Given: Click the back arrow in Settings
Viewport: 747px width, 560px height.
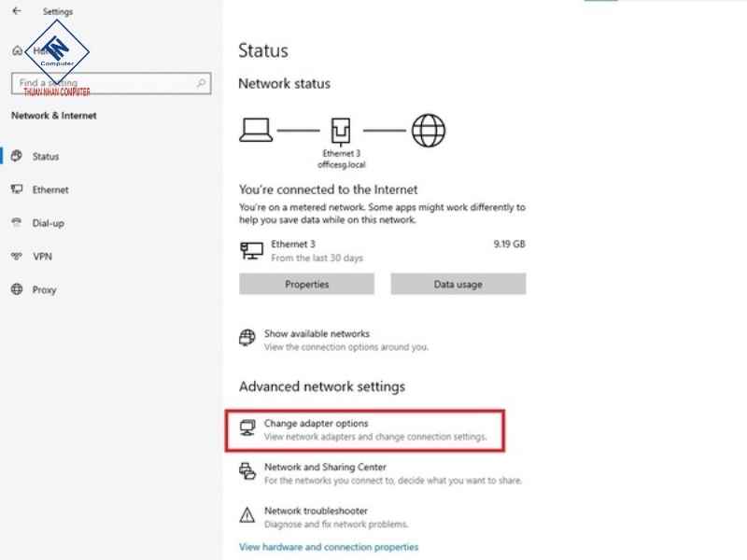Looking at the screenshot, I should [x=16, y=11].
